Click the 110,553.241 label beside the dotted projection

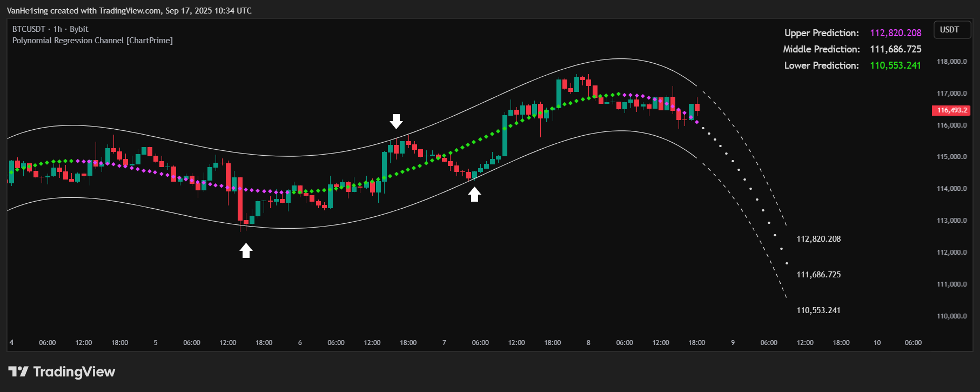[x=818, y=310]
